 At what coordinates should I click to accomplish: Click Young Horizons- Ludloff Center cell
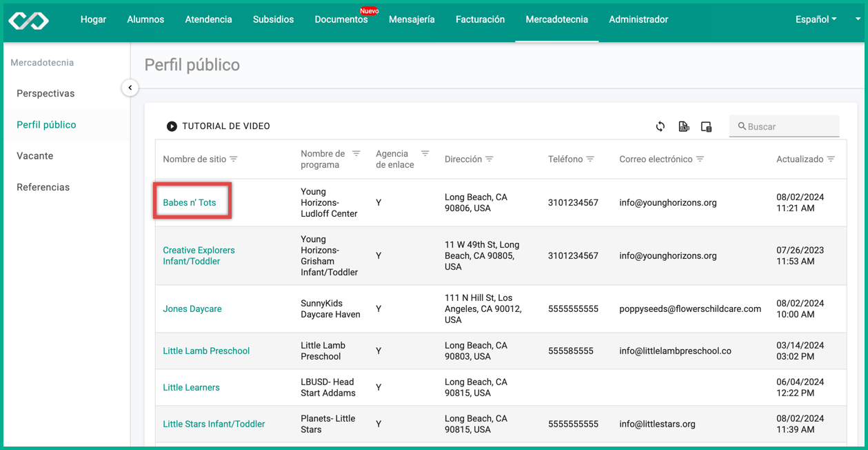[x=329, y=202]
